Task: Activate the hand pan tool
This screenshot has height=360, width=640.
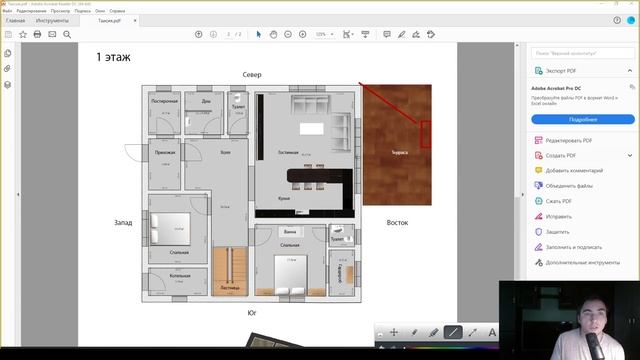Action: (273, 35)
